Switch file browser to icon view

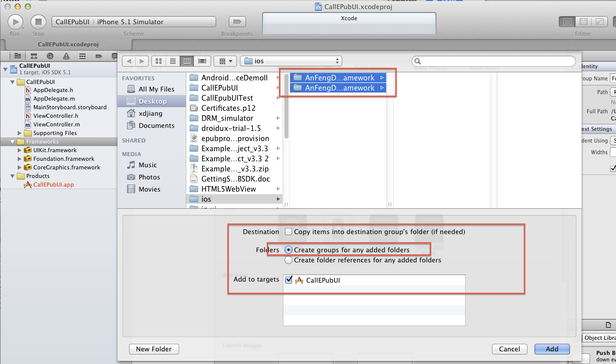[159, 61]
